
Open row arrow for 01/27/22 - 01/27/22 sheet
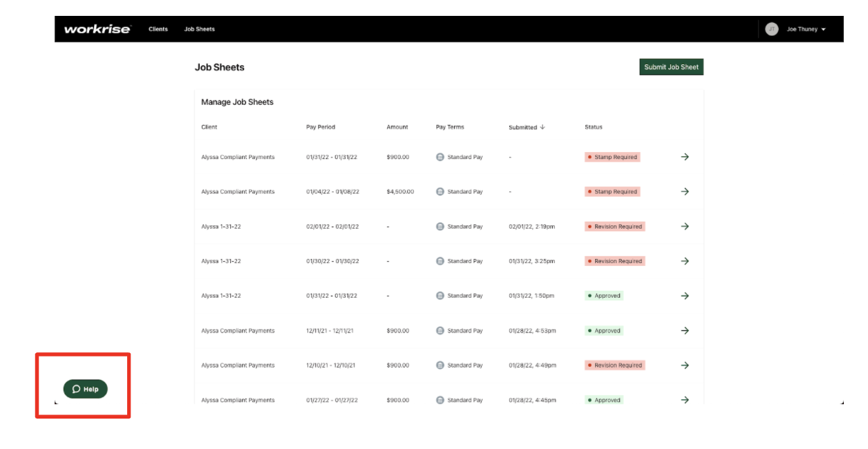click(x=685, y=400)
